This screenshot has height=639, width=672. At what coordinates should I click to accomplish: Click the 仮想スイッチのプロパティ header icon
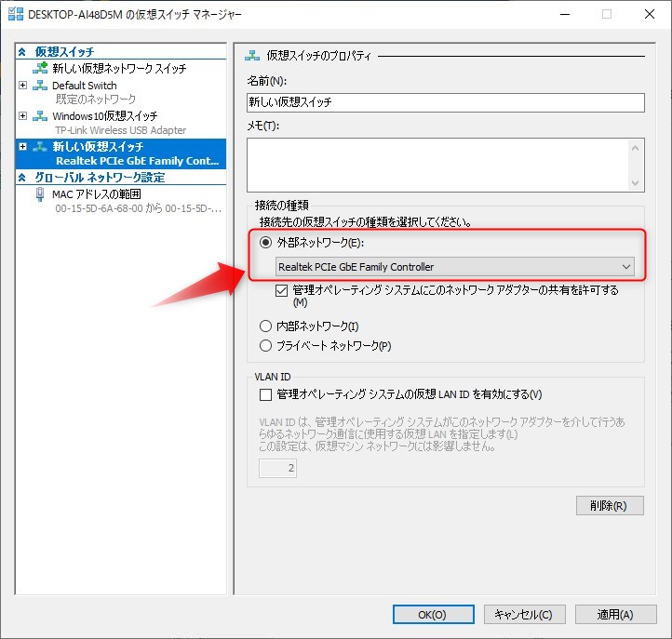click(252, 55)
